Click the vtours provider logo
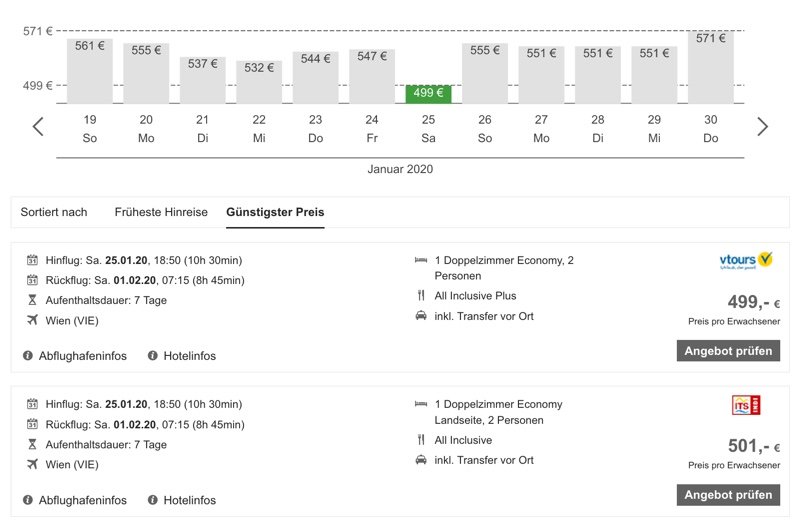 [x=746, y=261]
